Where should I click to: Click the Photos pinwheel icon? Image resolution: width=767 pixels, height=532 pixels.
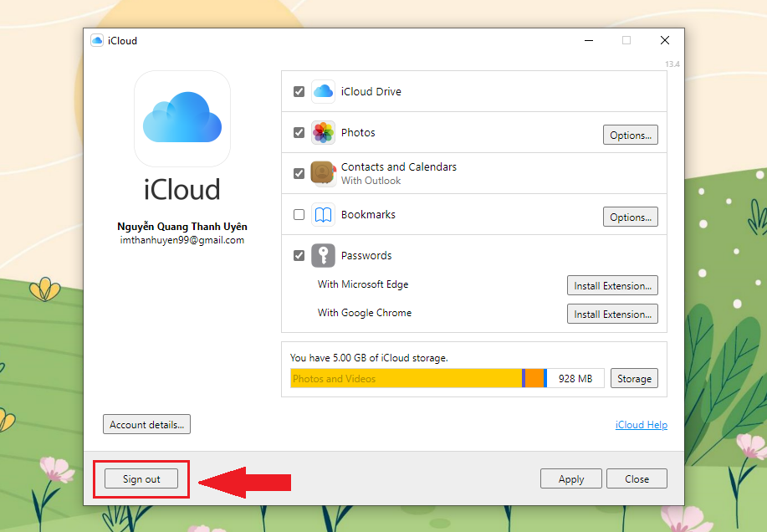point(323,132)
